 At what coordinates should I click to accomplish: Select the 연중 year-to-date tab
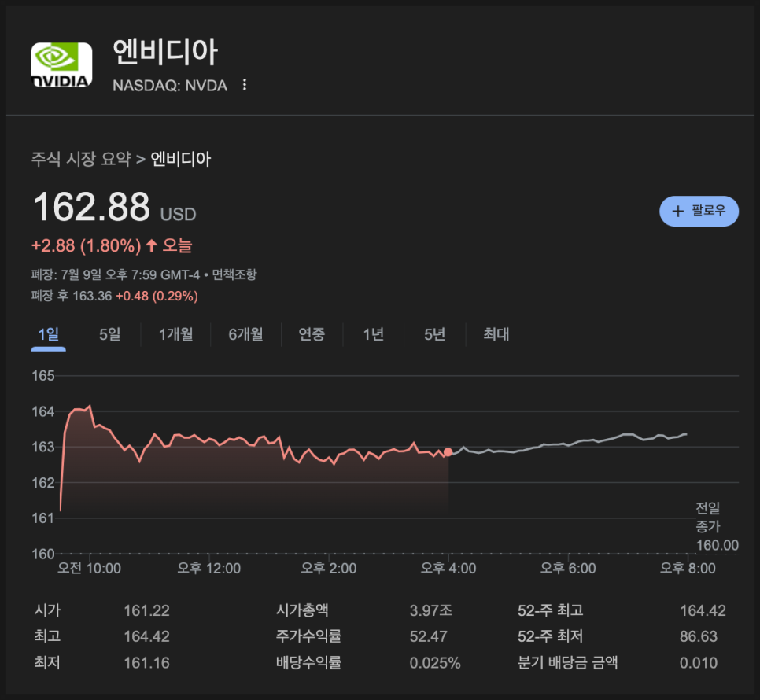click(x=312, y=334)
